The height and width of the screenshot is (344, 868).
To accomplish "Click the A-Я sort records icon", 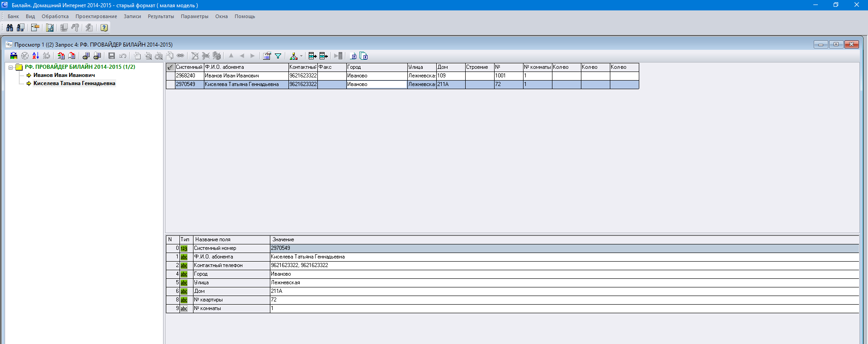I will [x=35, y=56].
